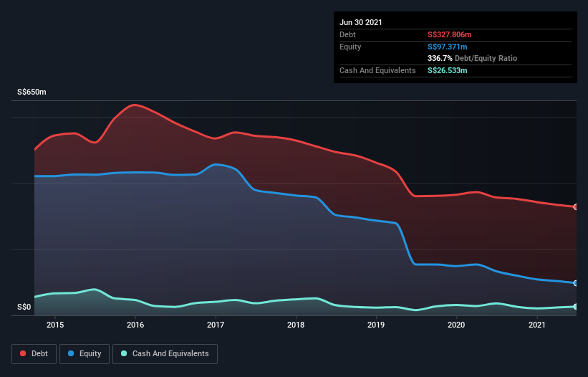588x377 pixels.
Task: Click the S$650m y-axis label
Action: 32,92
